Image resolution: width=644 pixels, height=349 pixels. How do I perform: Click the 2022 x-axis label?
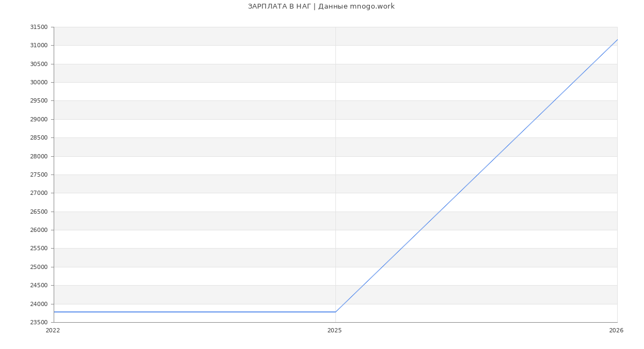(53, 331)
